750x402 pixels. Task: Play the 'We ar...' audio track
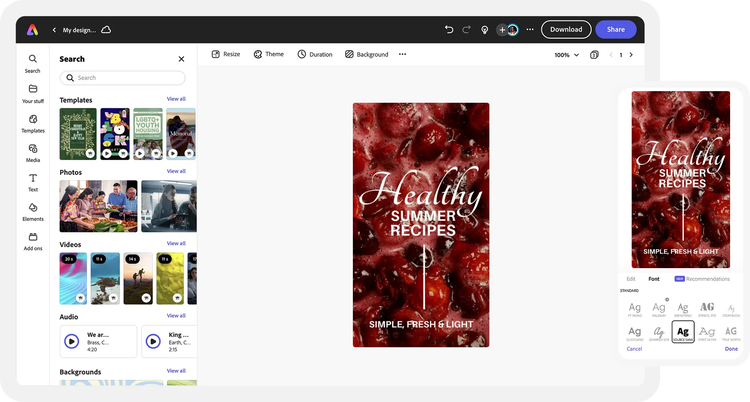[72, 341]
